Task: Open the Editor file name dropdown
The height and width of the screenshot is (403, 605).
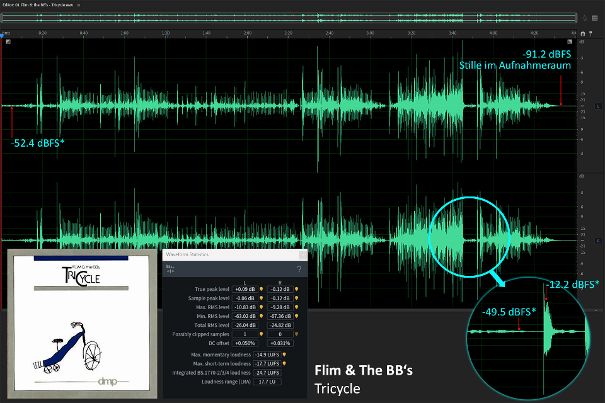Action: click(x=78, y=4)
